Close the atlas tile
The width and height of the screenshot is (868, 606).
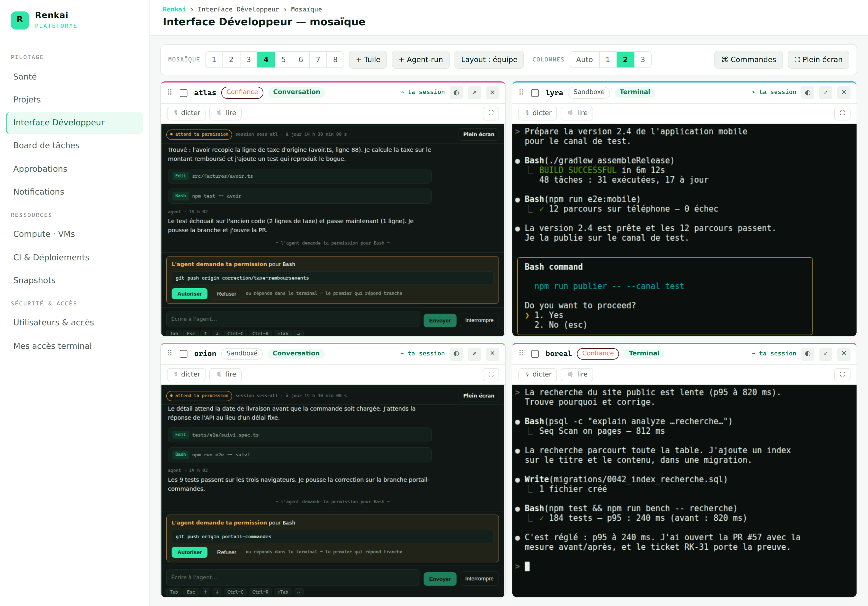coord(492,92)
